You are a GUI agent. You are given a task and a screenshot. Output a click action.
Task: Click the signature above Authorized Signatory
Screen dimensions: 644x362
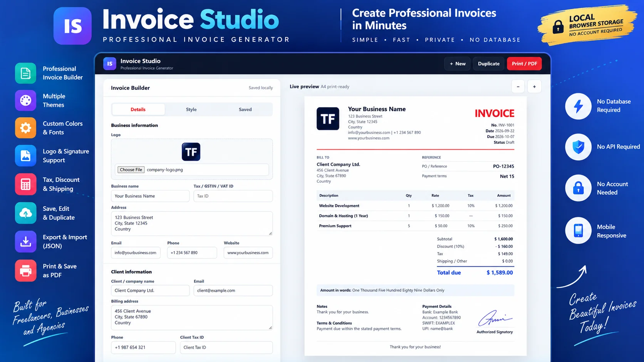[x=495, y=318]
